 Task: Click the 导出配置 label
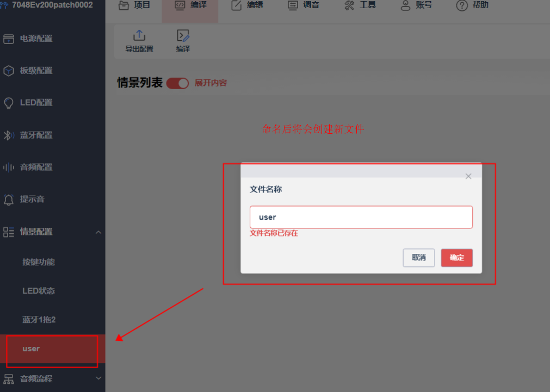click(x=139, y=49)
